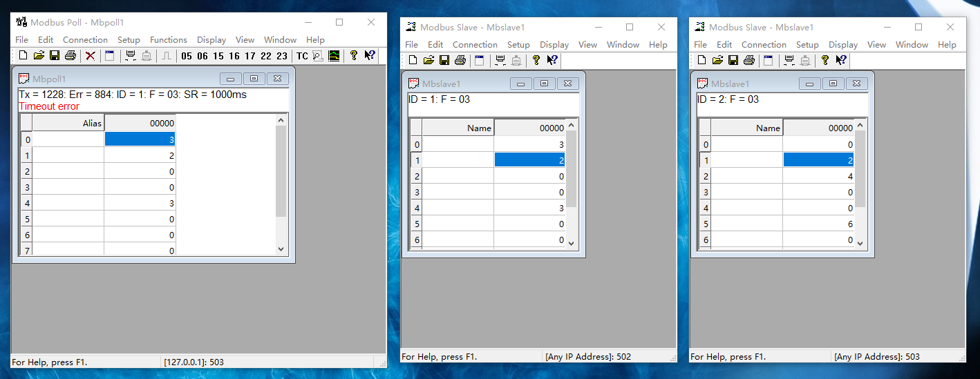Click red Timeout error text in Mbpoll1
This screenshot has width=980, height=379.
49,106
